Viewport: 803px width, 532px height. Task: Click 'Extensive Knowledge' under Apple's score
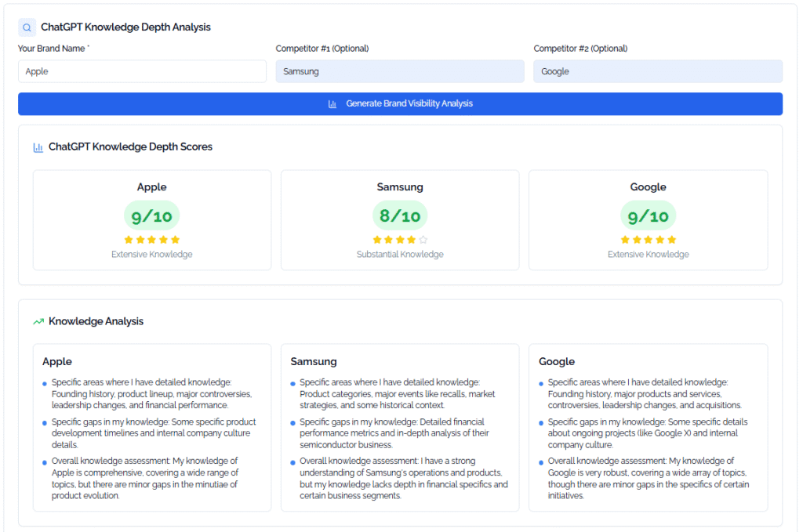pos(152,255)
